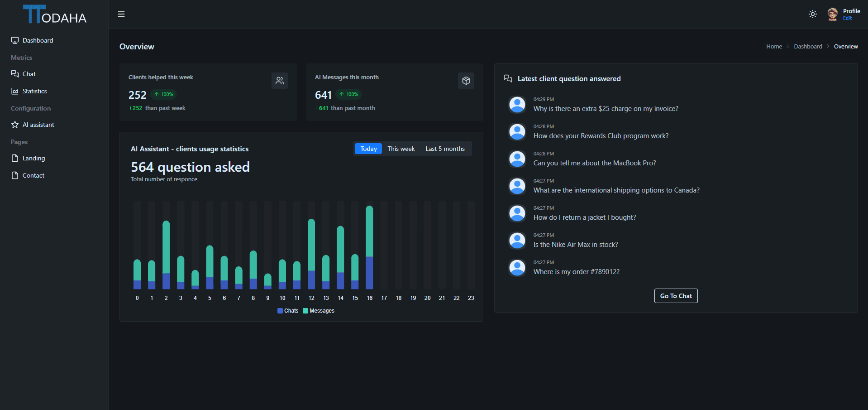Click the Contact page file icon
The height and width of the screenshot is (410, 868).
pyautogui.click(x=15, y=175)
